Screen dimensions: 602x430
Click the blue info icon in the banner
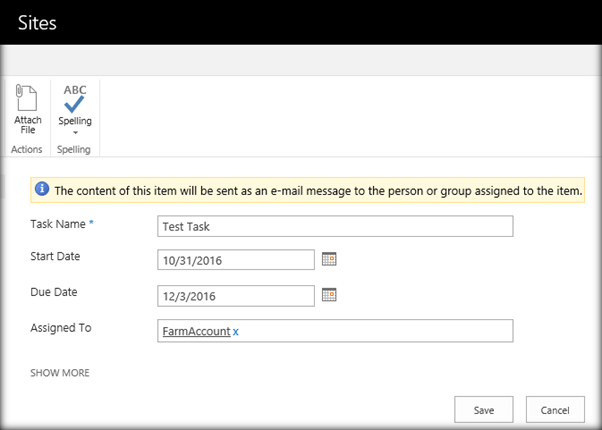[42, 189]
